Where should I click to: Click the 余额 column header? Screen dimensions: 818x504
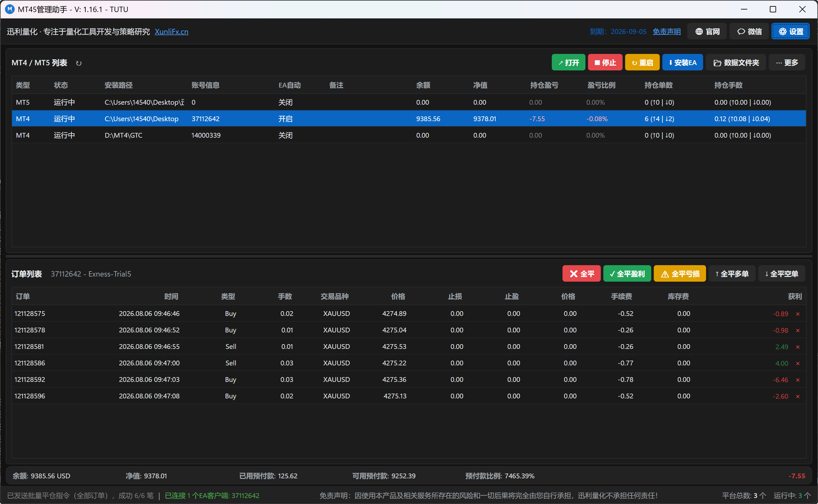point(423,85)
